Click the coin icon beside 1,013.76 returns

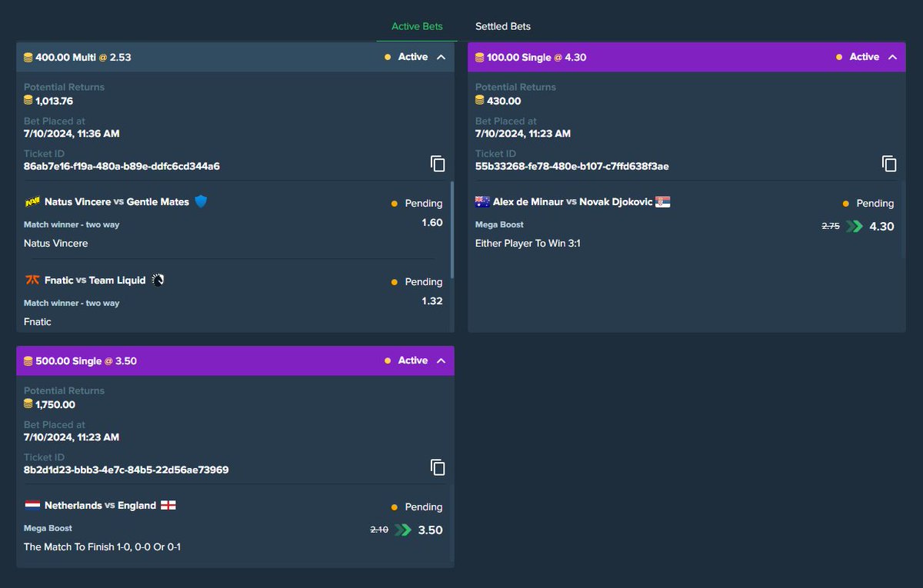tap(28, 101)
